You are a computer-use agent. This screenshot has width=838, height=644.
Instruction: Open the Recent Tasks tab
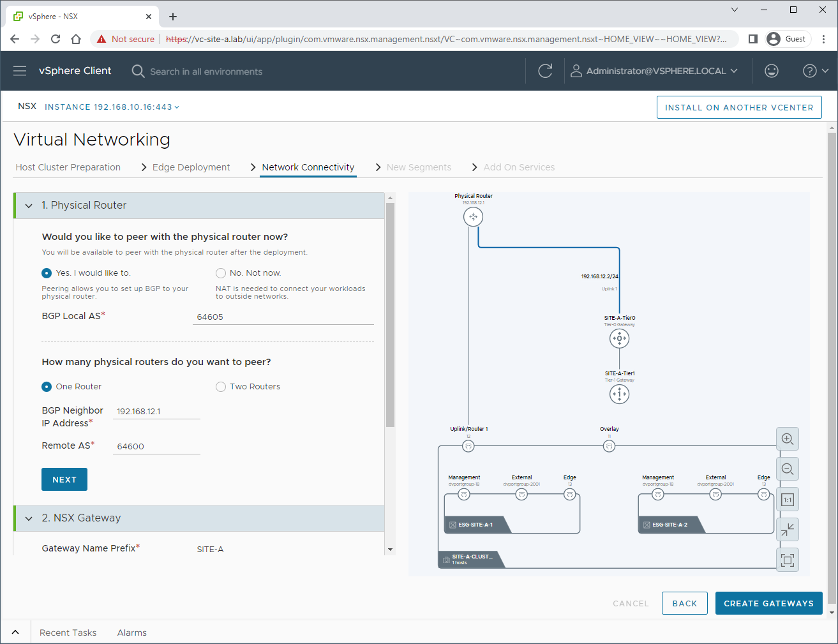[68, 633]
